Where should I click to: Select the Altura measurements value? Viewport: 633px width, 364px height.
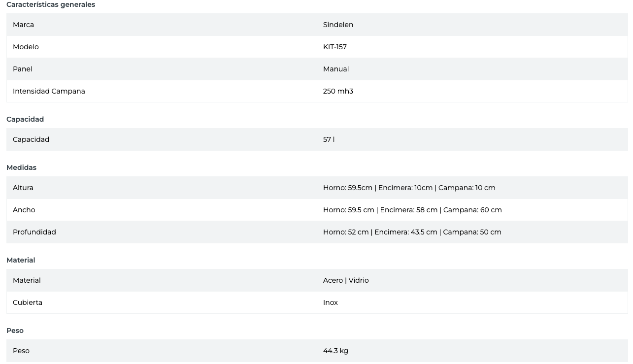point(409,188)
